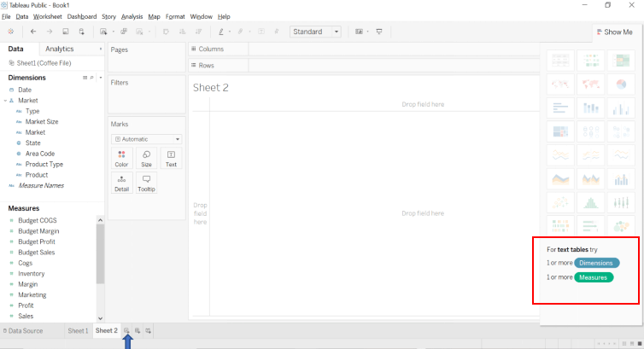
Task: Enter Presentation Mode from toolbar
Action: click(x=379, y=32)
